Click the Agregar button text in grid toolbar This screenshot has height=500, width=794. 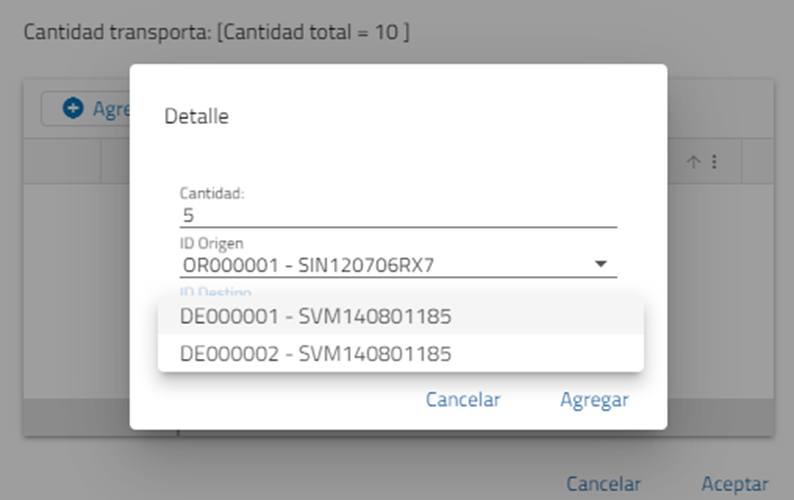112,108
